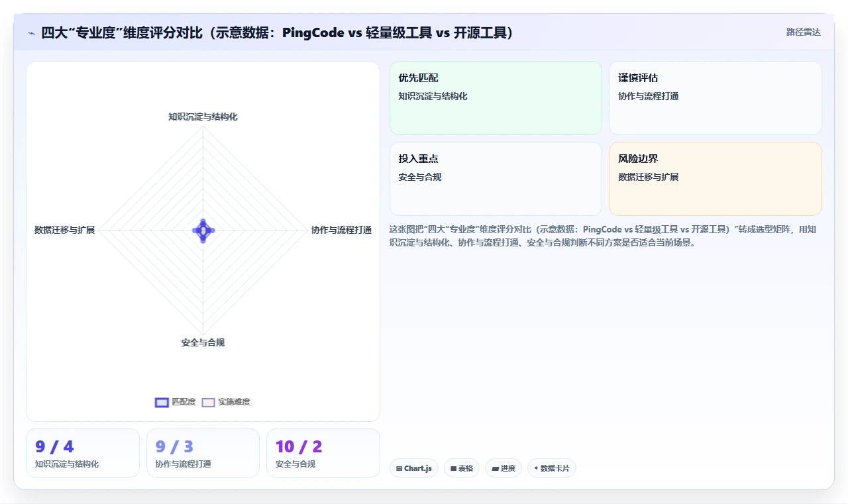This screenshot has height=504, width=848.
Task: Click the radar axis label 安全与合规
Action: [x=203, y=342]
